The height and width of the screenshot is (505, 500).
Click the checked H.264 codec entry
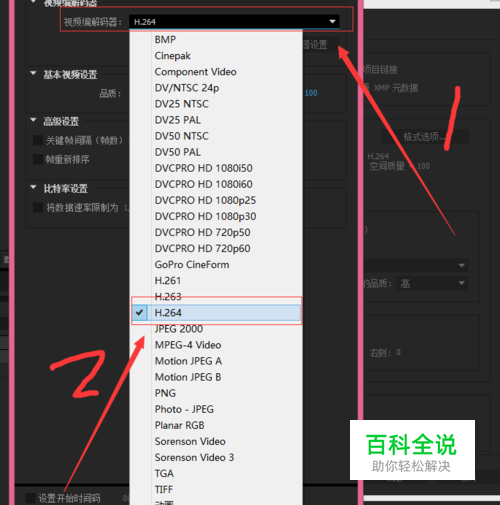[216, 313]
